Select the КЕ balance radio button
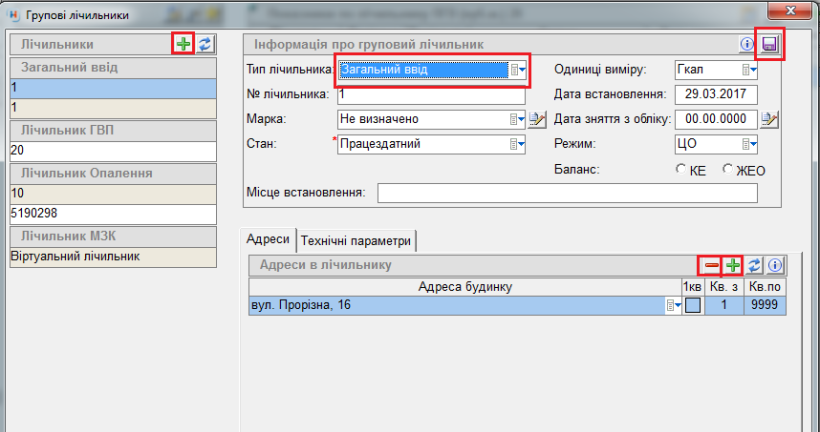This screenshot has width=820, height=432. (x=682, y=170)
